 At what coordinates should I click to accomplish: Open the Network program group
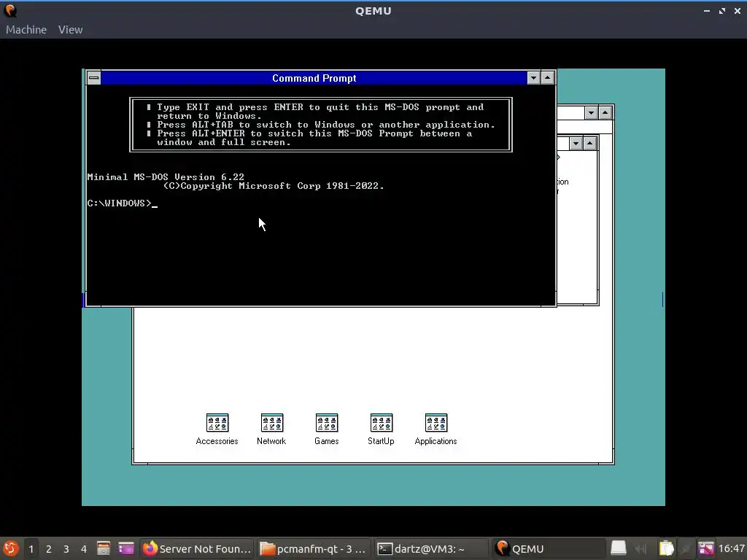click(271, 429)
